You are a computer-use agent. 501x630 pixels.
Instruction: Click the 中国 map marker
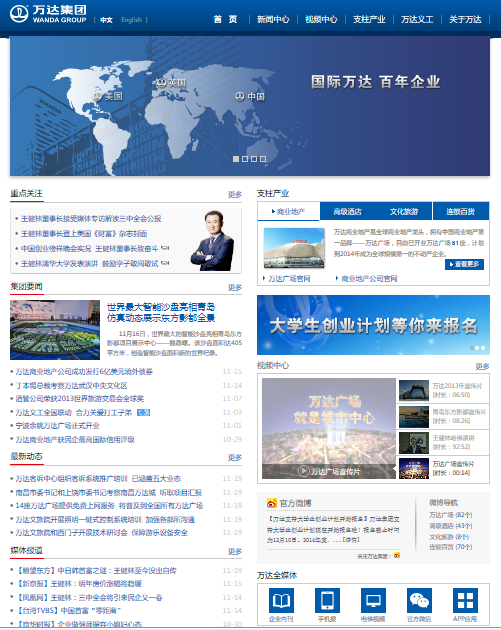(x=250, y=96)
